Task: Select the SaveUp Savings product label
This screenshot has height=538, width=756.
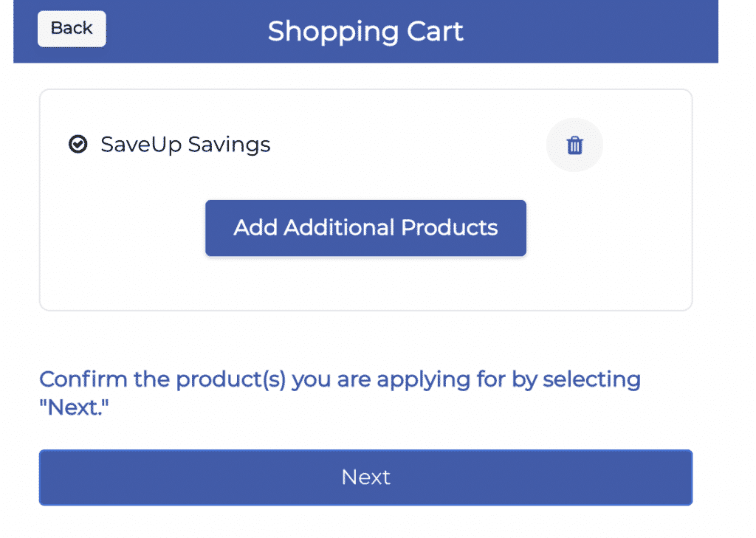Action: tap(185, 145)
